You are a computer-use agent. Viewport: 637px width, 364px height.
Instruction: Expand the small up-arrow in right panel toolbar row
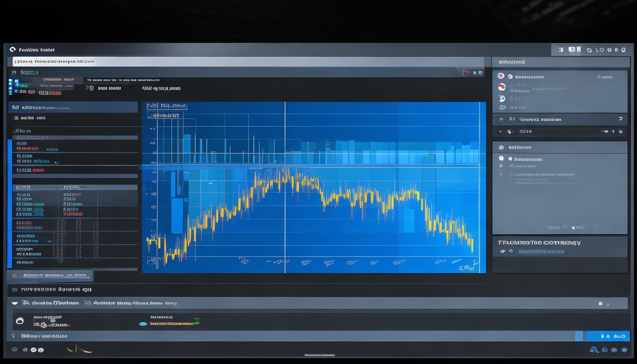(500, 131)
